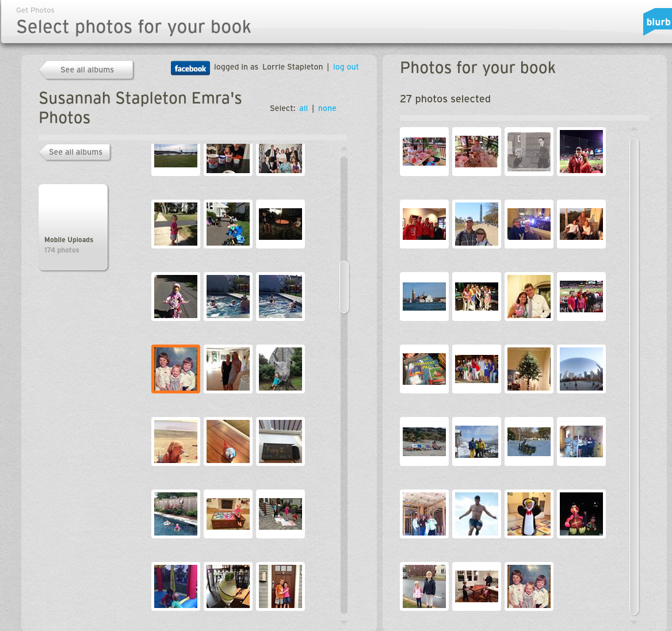Click the top See all albums button
The image size is (672, 631).
(x=86, y=70)
